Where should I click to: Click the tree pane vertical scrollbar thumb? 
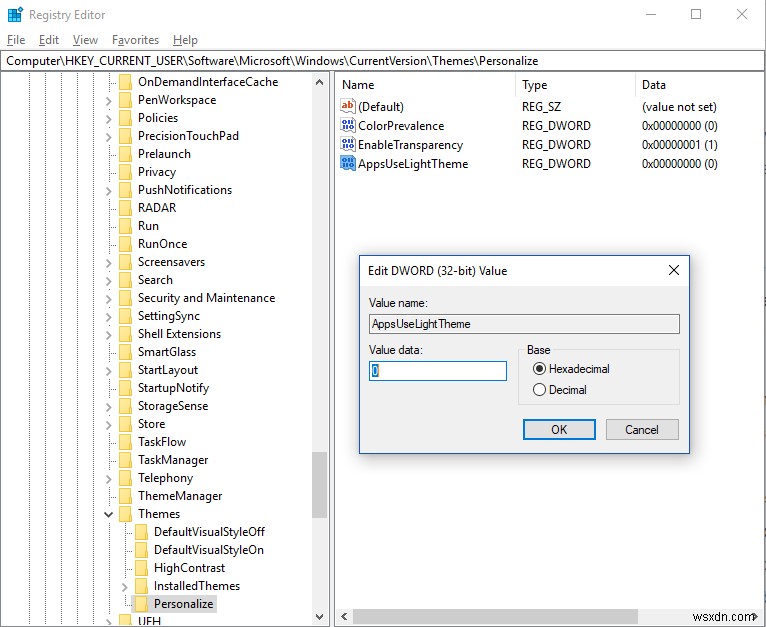(x=319, y=485)
